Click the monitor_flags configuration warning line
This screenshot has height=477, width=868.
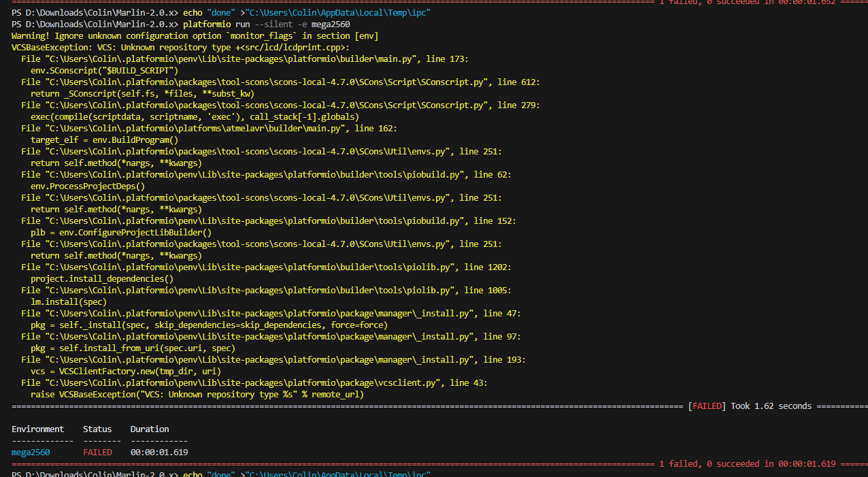[x=195, y=35]
